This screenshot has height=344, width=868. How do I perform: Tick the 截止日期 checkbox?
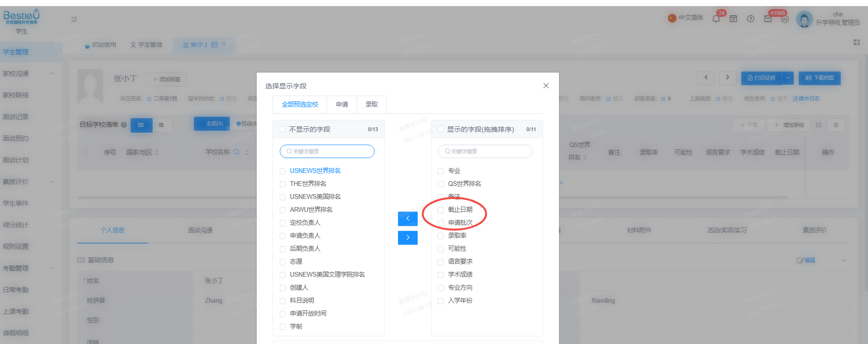pyautogui.click(x=441, y=210)
